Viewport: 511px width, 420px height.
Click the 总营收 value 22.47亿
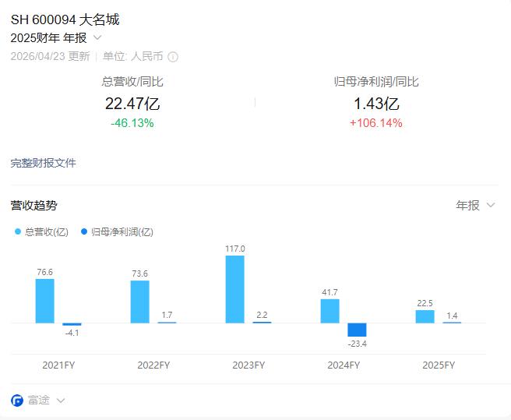click(x=132, y=104)
